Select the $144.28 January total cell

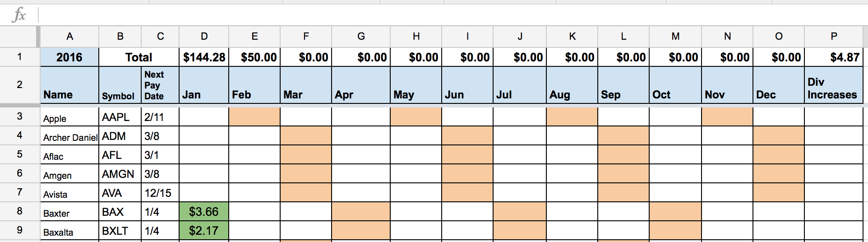pyautogui.click(x=204, y=57)
